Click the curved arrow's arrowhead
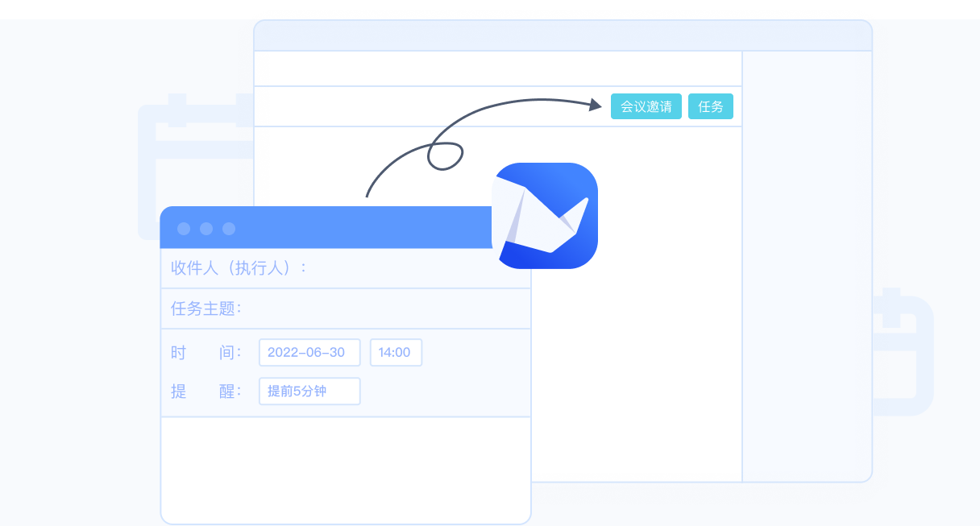Viewport: 980px width, 526px height. pyautogui.click(x=596, y=105)
